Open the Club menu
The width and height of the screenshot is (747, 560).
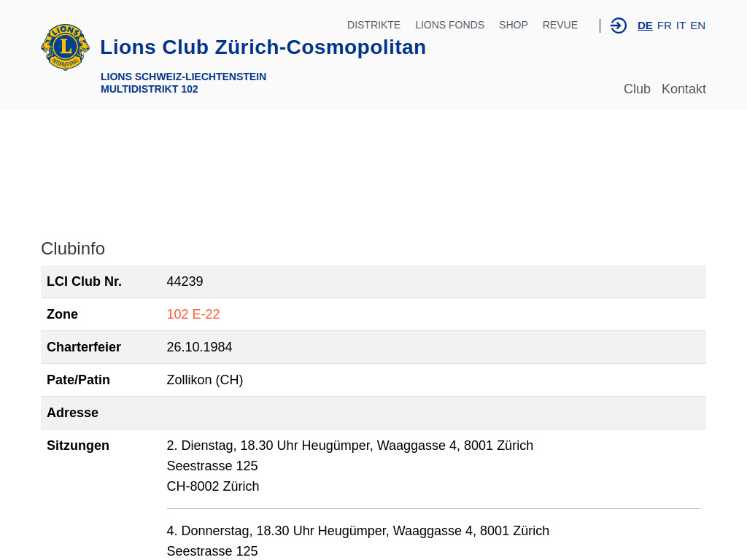(x=637, y=88)
